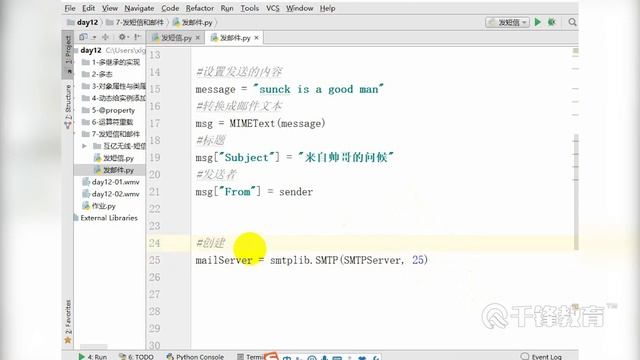
Task: Select folder 2-多态
Action: click(x=109, y=74)
